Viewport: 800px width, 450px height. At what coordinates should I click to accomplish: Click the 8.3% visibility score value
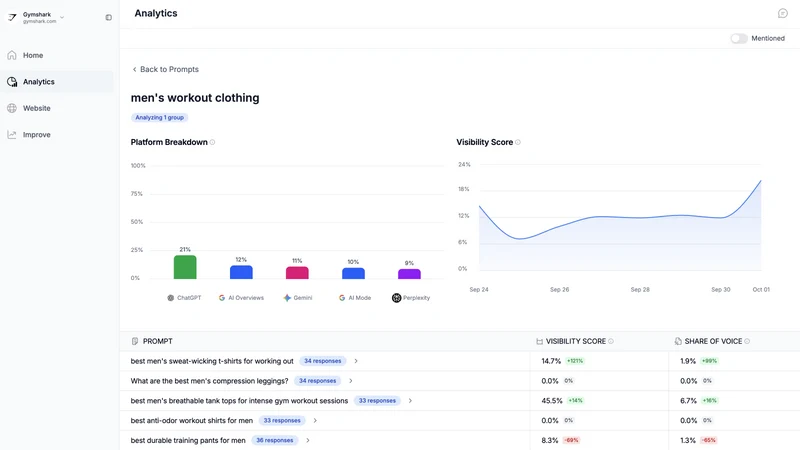pos(550,440)
